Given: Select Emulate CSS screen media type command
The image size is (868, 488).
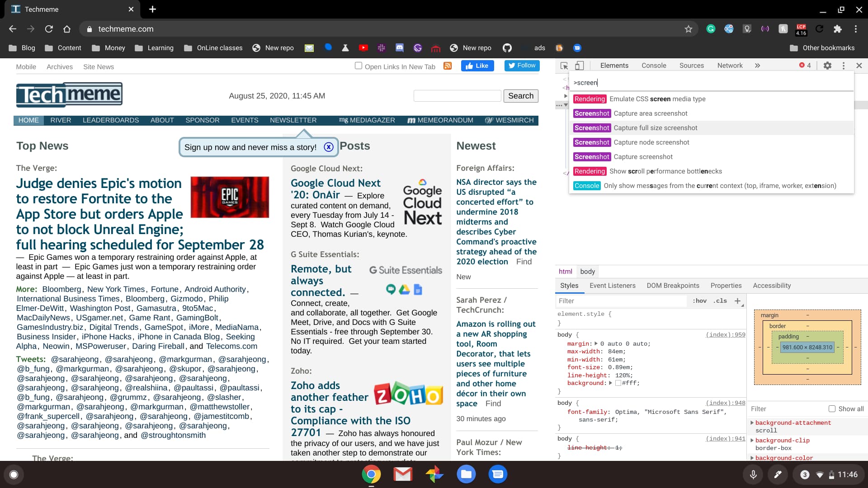Looking at the screenshot, I should tap(711, 99).
